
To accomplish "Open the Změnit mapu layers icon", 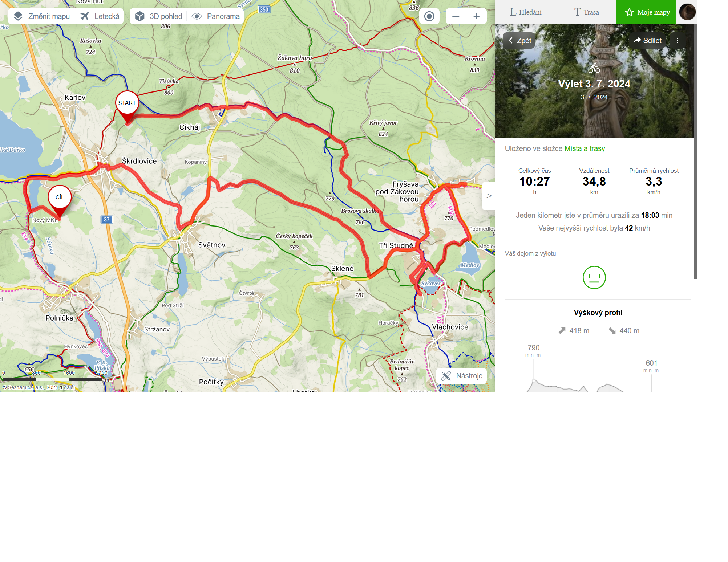I will [18, 16].
